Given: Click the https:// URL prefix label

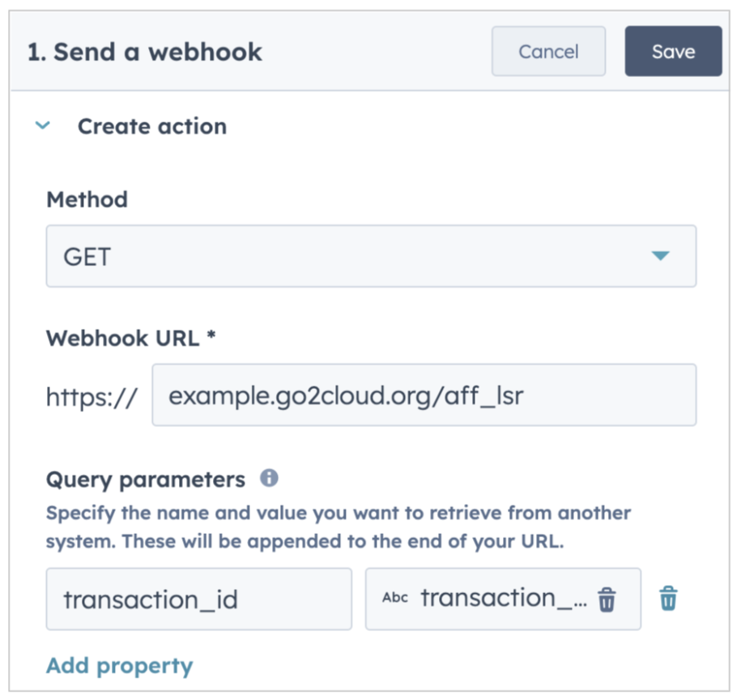Looking at the screenshot, I should pos(92,397).
